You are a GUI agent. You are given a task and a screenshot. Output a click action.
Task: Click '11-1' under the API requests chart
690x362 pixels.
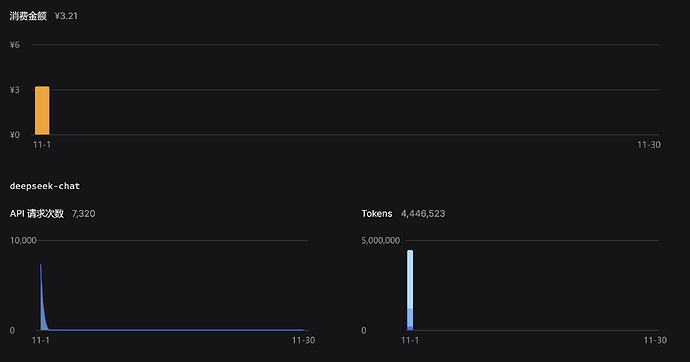click(x=40, y=340)
